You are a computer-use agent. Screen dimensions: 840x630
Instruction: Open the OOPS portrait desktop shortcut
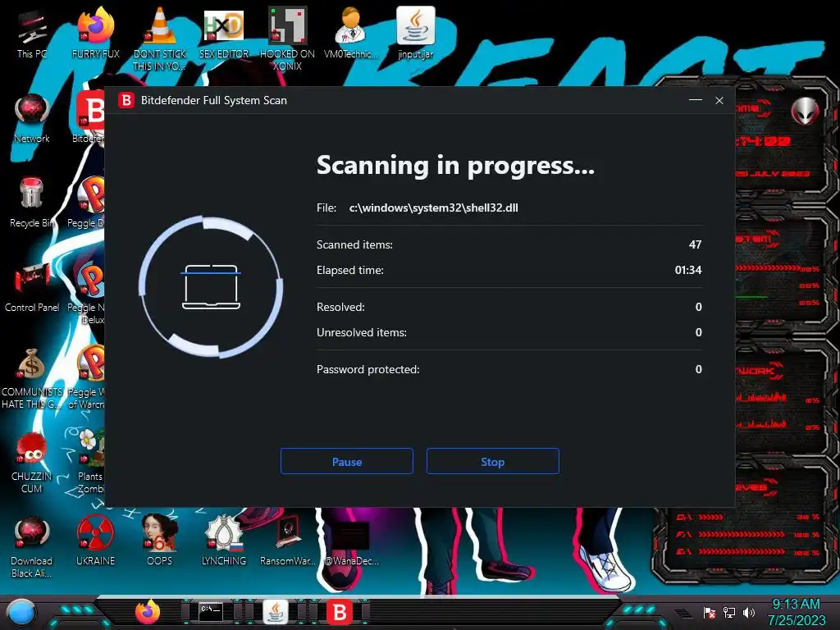pos(160,540)
